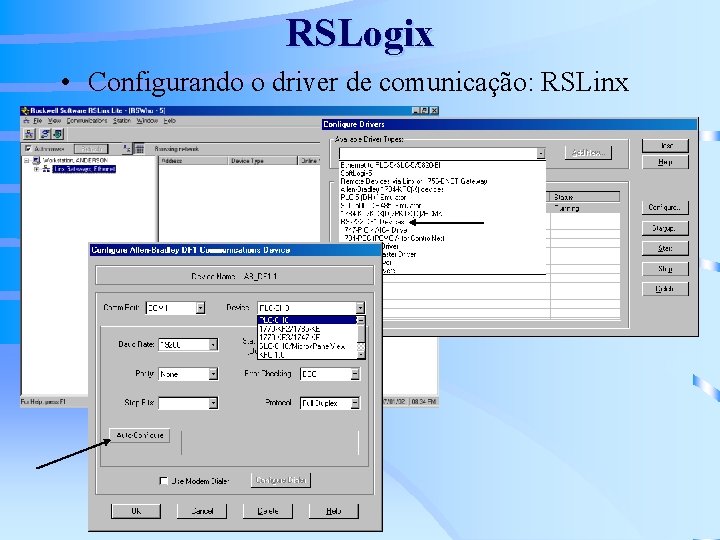Select details grid view button in RSWho
The height and width of the screenshot is (540, 720).
point(140,148)
